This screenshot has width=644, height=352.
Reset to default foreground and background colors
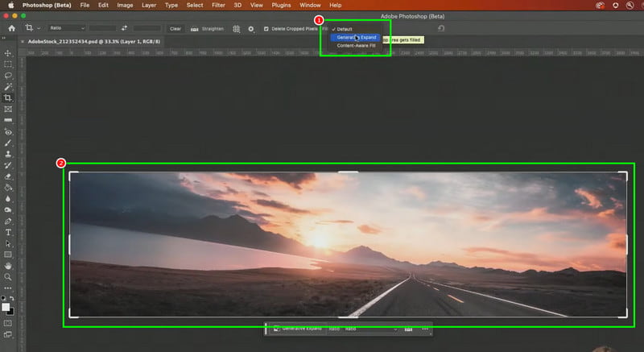(x=4, y=299)
